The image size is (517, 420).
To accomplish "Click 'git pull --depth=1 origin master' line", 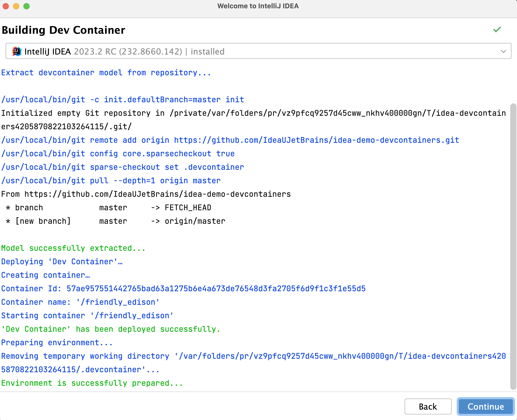I will pos(111,181).
